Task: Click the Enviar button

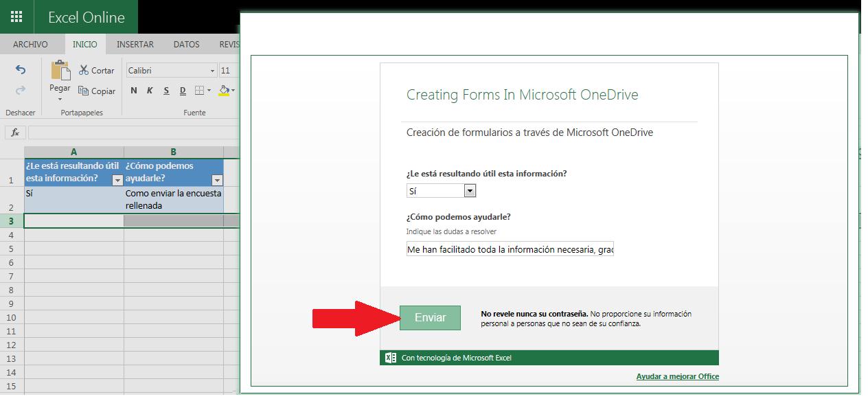Action: coord(431,317)
